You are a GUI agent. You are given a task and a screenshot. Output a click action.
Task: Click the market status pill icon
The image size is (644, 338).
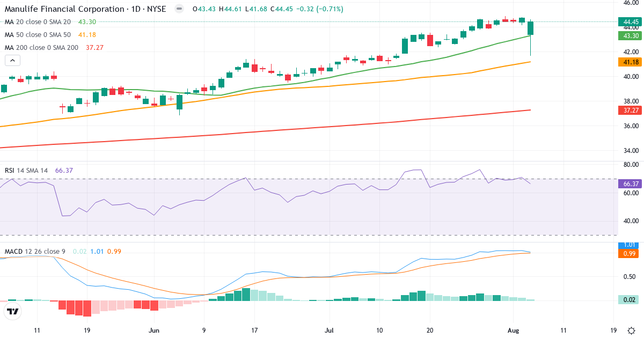[x=179, y=9]
